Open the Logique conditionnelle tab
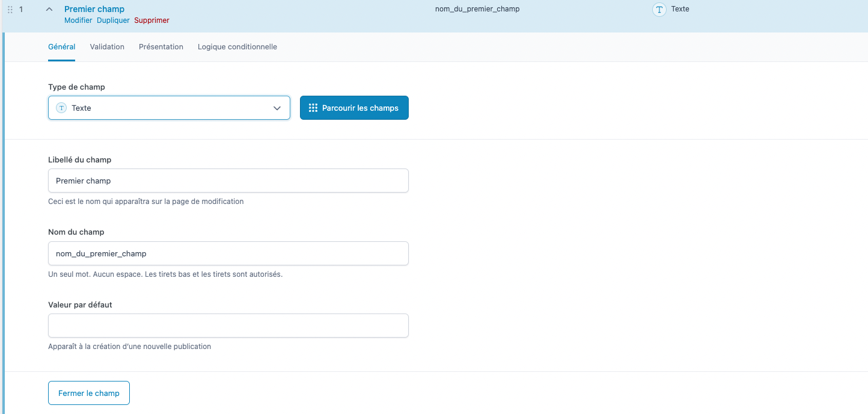This screenshot has width=868, height=414. click(237, 47)
